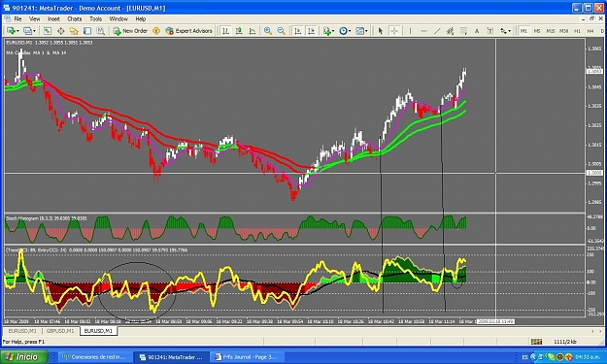Select the M5 timeframe button

pos(537,31)
